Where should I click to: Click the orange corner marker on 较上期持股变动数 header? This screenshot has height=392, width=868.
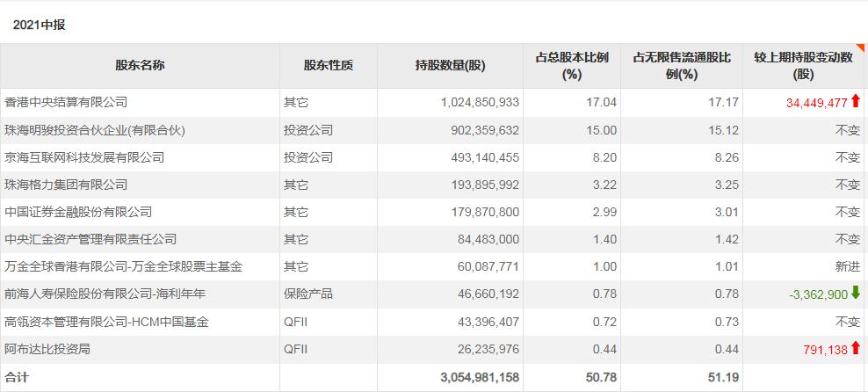point(863,47)
